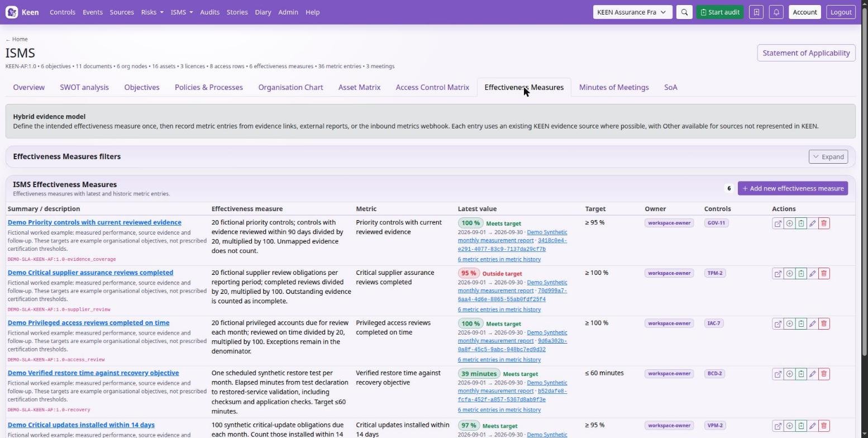Delete Privileged access reviews measure
Viewport: 868px width, 438px height.
pyautogui.click(x=824, y=324)
